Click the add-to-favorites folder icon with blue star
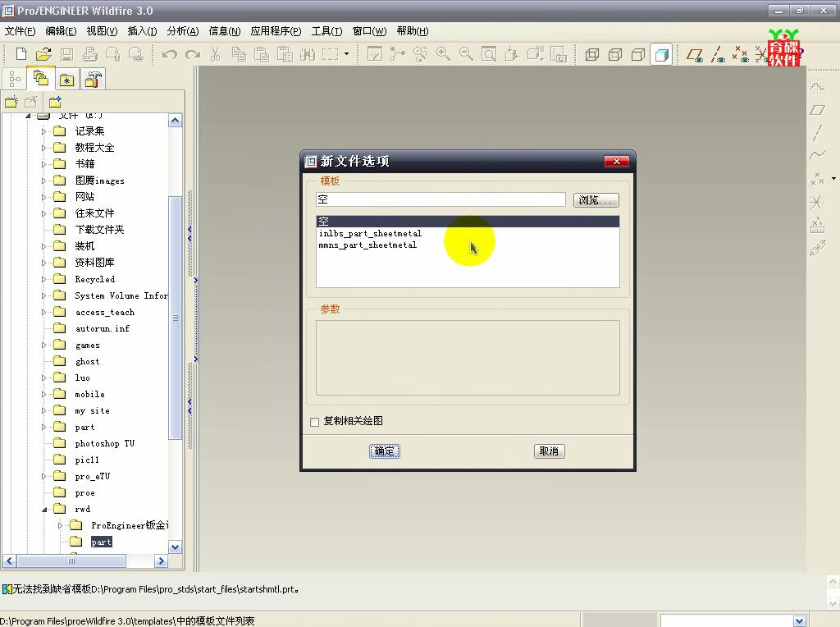The width and height of the screenshot is (840, 627). pyautogui.click(x=55, y=101)
